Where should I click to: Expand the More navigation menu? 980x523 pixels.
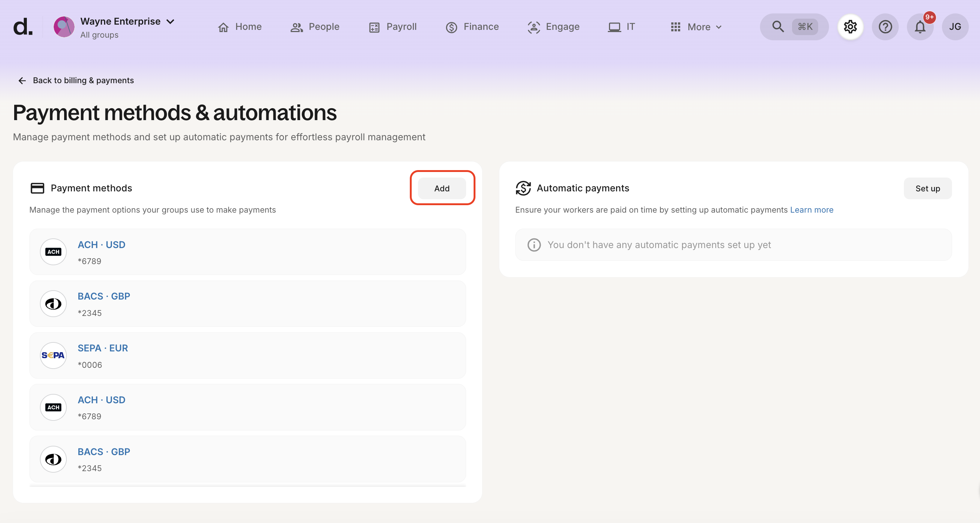coord(696,27)
